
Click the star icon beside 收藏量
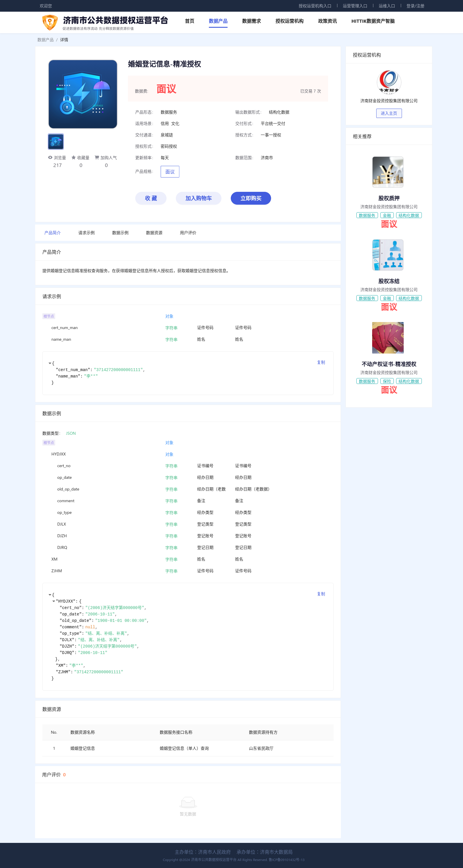point(74,157)
